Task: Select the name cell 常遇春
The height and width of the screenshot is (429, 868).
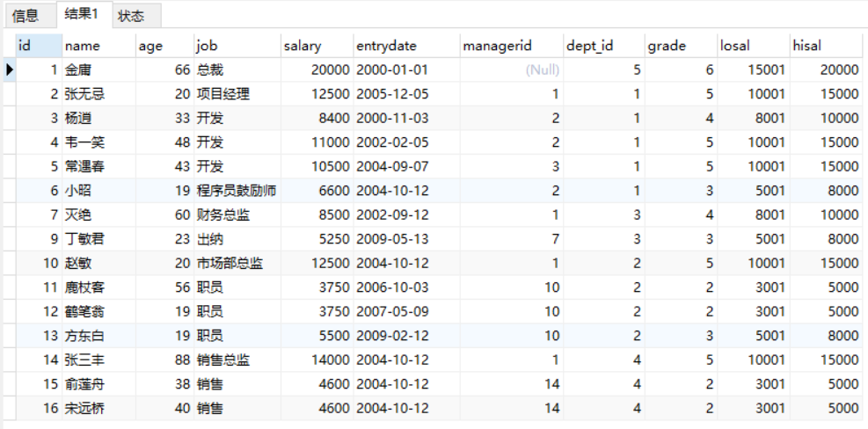Action: coord(98,167)
